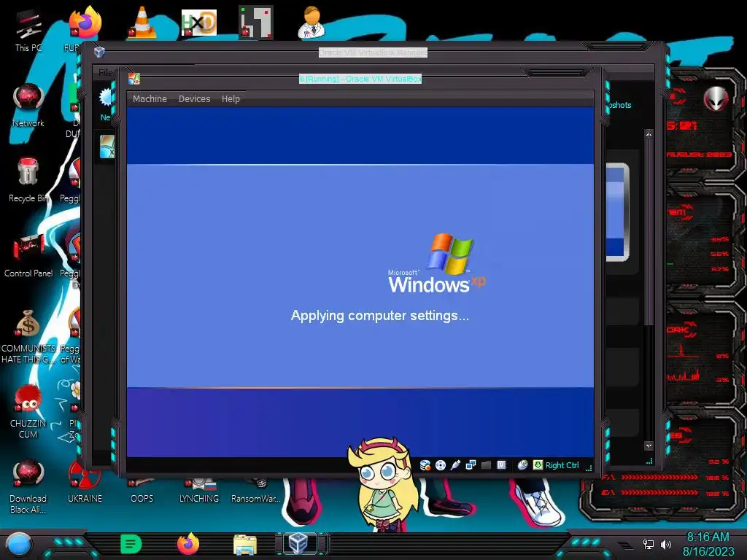The height and width of the screenshot is (560, 747).
Task: Open the Devices menu in the VM window
Action: [194, 99]
